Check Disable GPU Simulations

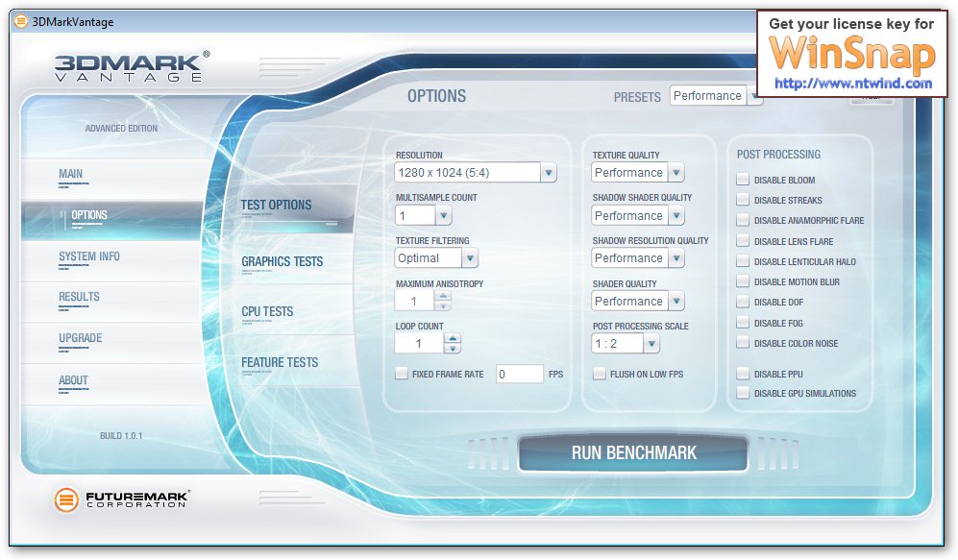click(743, 393)
